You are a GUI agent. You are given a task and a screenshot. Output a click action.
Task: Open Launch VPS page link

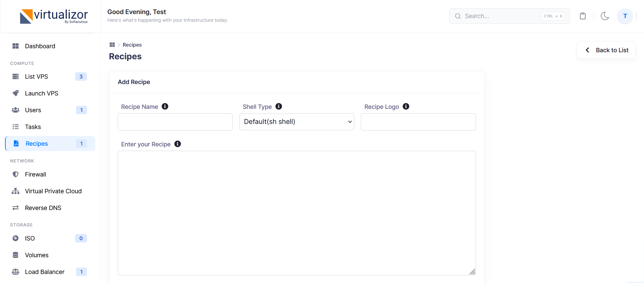[50, 93]
